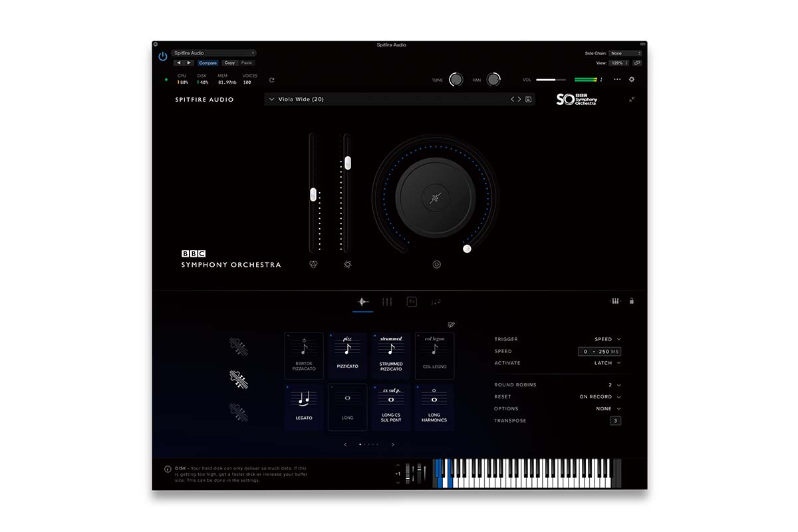The width and height of the screenshot is (798, 532).
Task: Click the expression vertical slider handle
Action: pyautogui.click(x=313, y=195)
